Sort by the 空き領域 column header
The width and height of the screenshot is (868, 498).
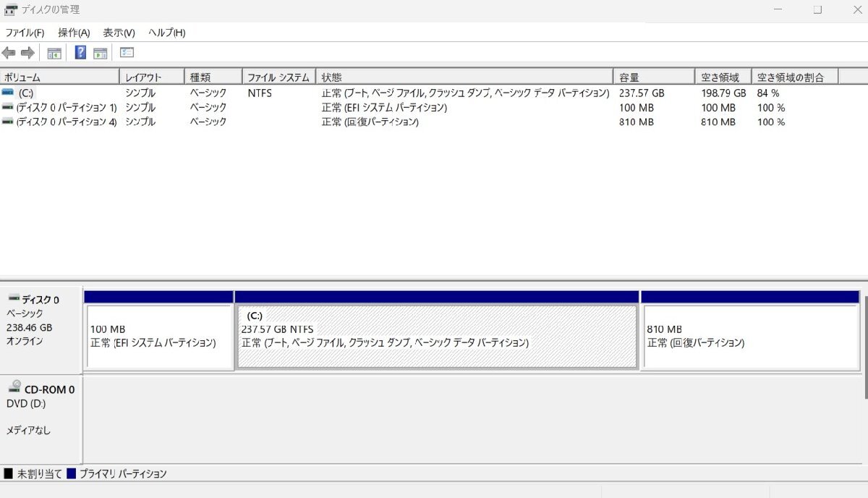[723, 77]
